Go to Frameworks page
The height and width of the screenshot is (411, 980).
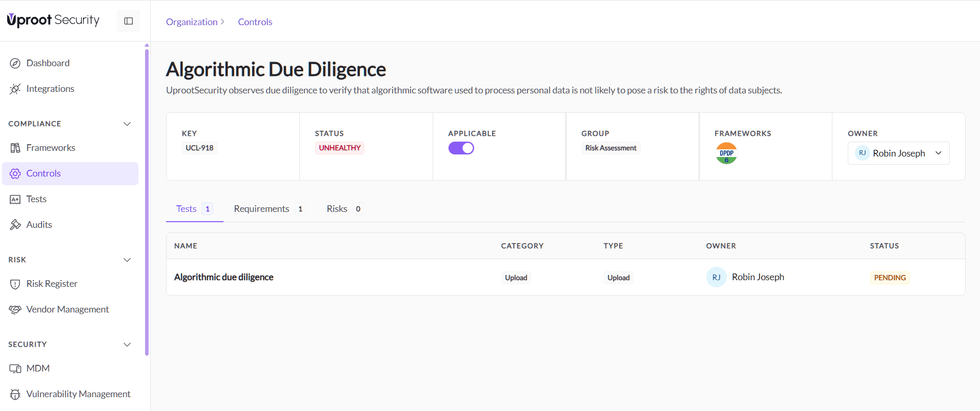(70, 148)
